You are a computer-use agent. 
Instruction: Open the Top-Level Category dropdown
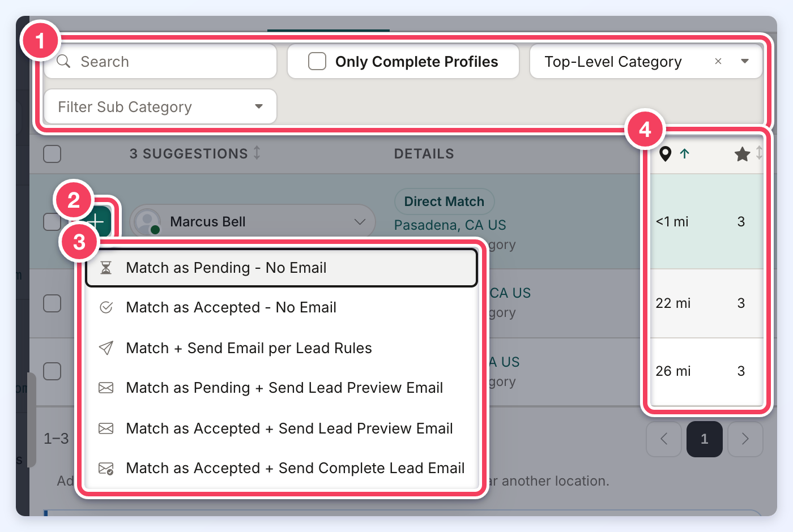tap(745, 61)
